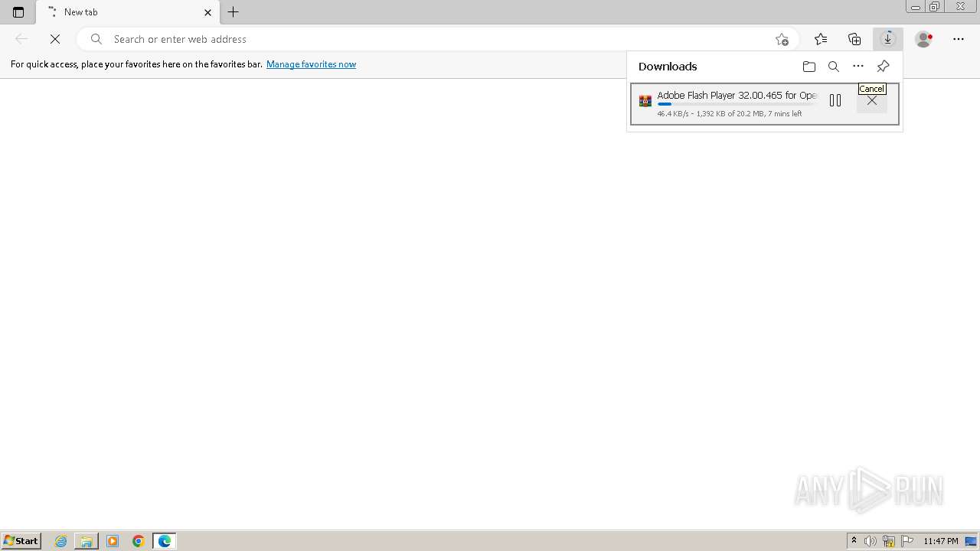Click the 11:47 PM clock

pos(940,541)
